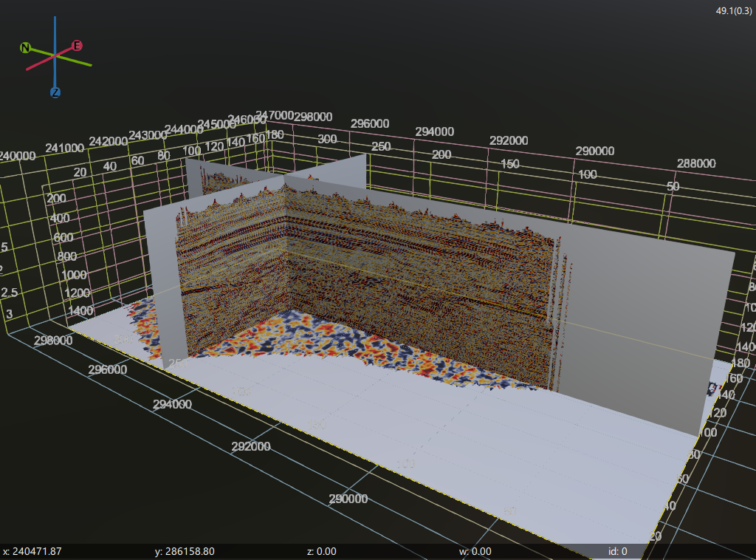Click the y coordinate readout in status bar
Screen dimensions: 756x560
[x=185, y=551]
